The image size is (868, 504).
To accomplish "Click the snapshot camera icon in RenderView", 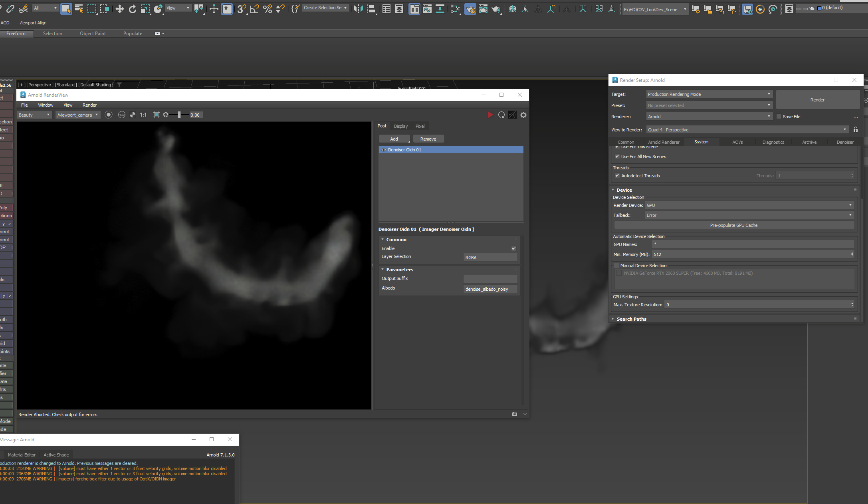I will (x=514, y=414).
